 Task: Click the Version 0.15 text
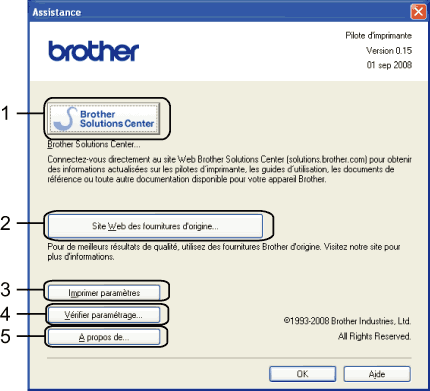[x=389, y=51]
